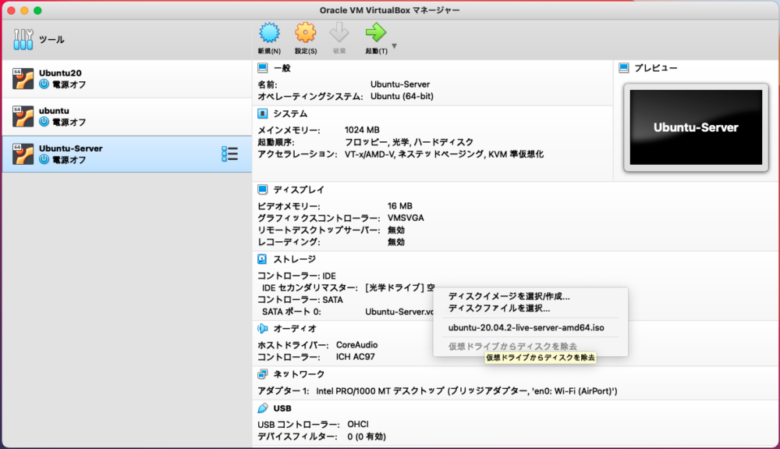This screenshot has height=449, width=780.
Task: Click the General (一般) section icon
Action: point(263,68)
